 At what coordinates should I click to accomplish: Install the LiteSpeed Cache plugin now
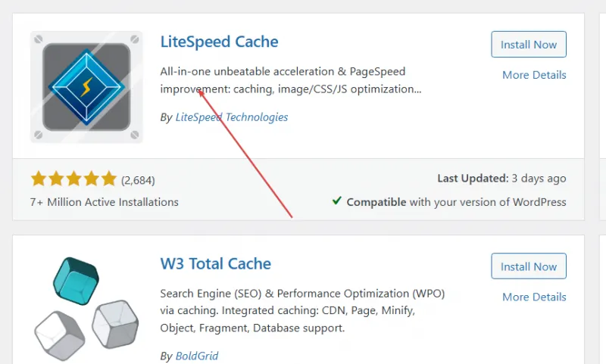[x=529, y=45]
